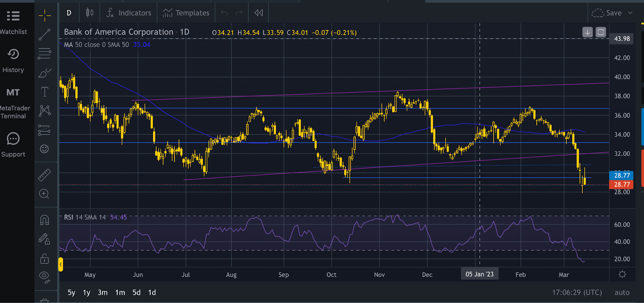Activate the zoom in tool
The height and width of the screenshot is (303, 644).
point(45,194)
